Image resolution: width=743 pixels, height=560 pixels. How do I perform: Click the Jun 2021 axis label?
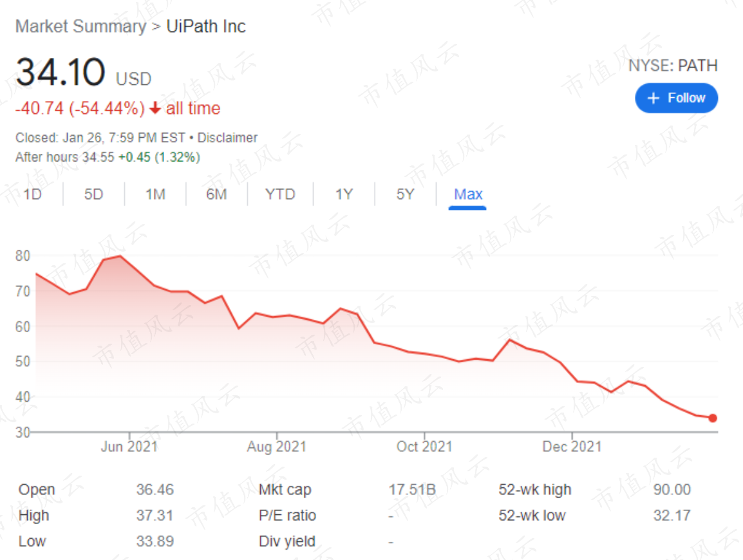[129, 446]
